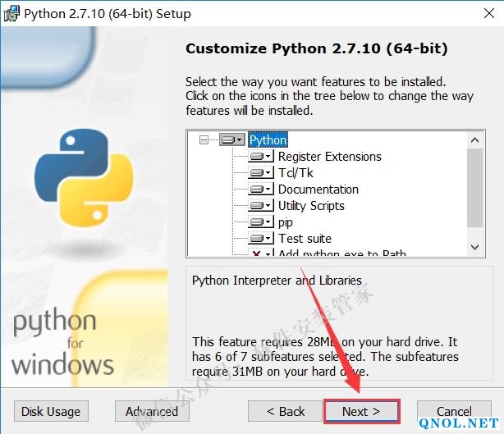Select the Test suite tree label
Screen dimensions: 504x434
pyautogui.click(x=305, y=239)
